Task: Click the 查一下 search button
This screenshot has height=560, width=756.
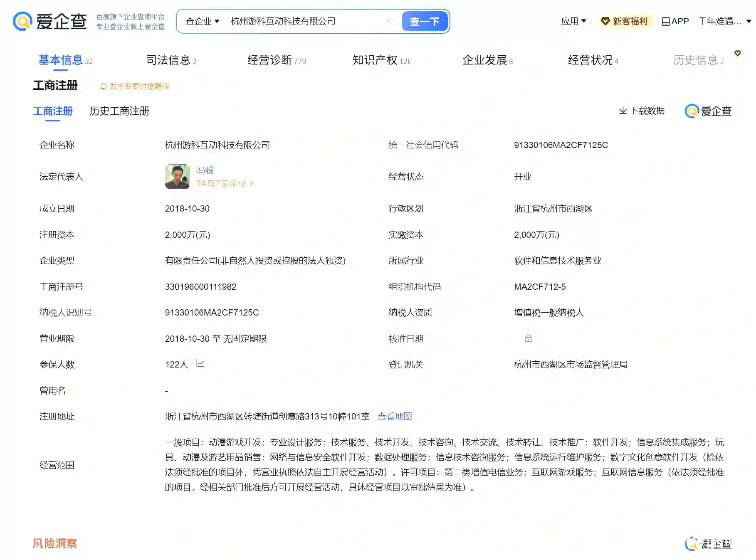Action: point(425,21)
